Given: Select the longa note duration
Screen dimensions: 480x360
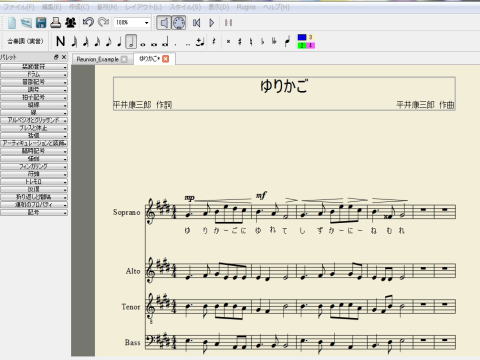Looking at the screenshot, I should coord(165,42).
